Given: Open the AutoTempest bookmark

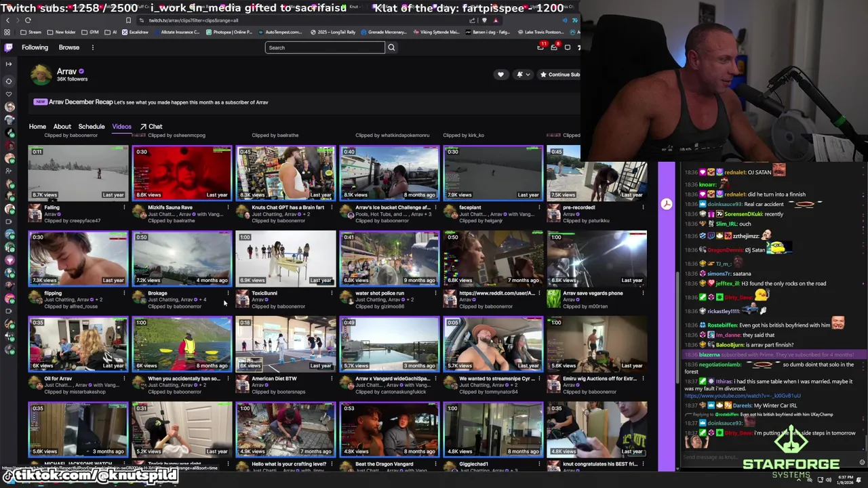Looking at the screenshot, I should click(x=281, y=32).
